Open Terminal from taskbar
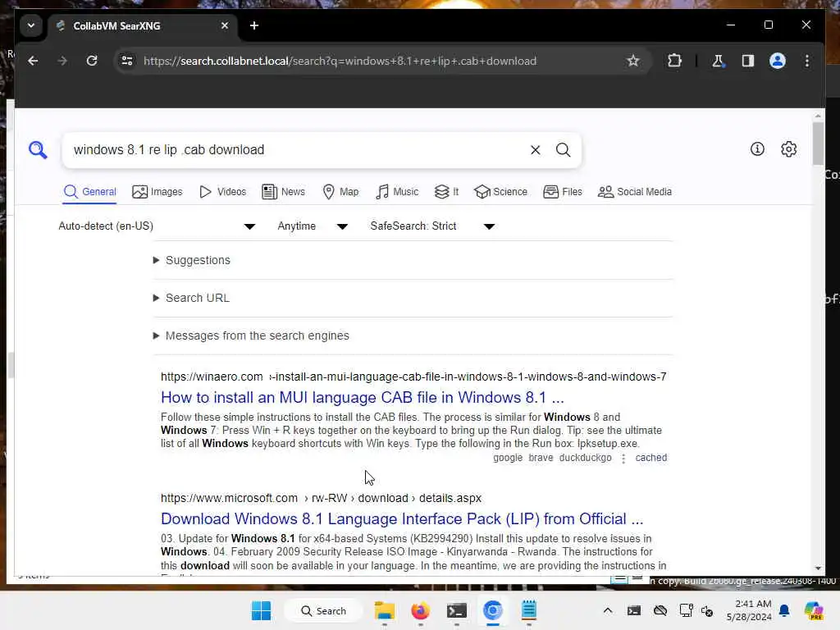 click(x=456, y=610)
